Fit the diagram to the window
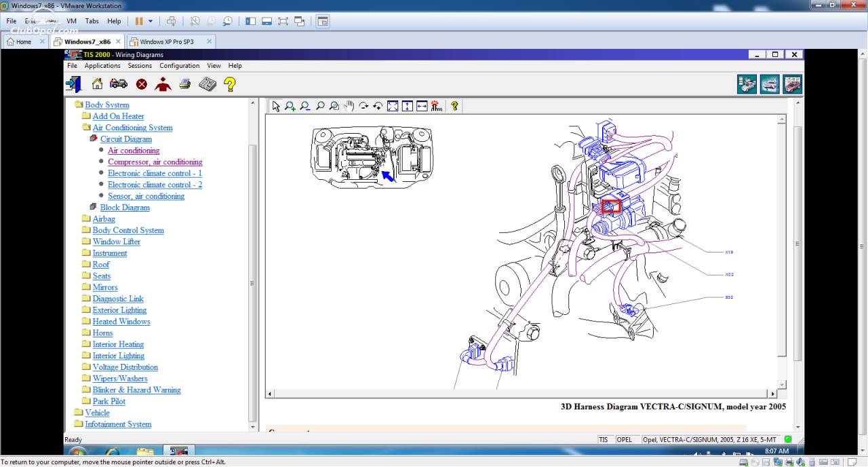Image resolution: width=868 pixels, height=467 pixels. pyautogui.click(x=393, y=106)
